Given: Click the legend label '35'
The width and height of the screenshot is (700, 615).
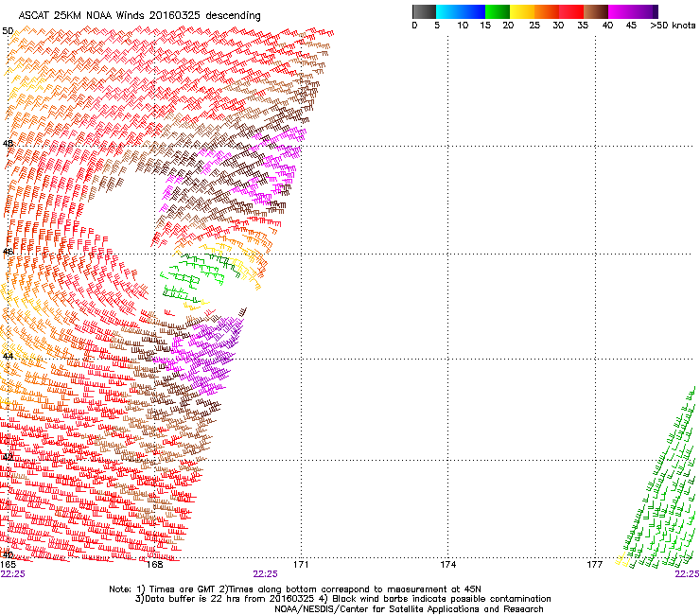Looking at the screenshot, I should point(583,26).
